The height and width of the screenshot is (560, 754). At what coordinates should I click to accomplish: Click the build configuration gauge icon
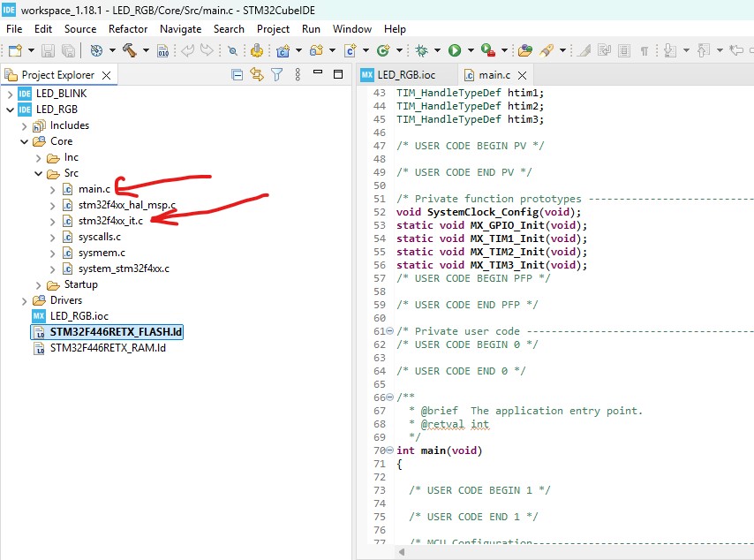click(x=96, y=50)
